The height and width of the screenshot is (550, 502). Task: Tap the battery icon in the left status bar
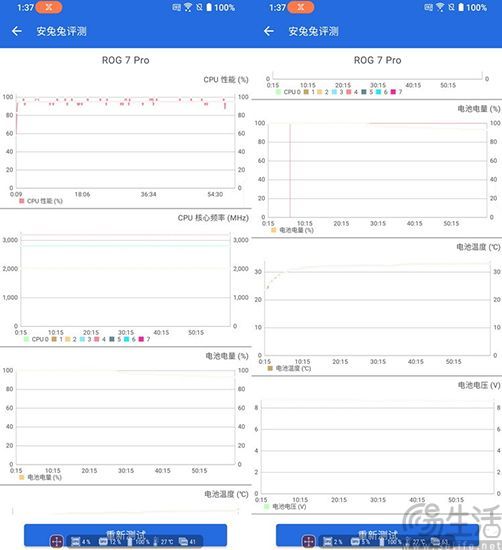[x=209, y=7]
